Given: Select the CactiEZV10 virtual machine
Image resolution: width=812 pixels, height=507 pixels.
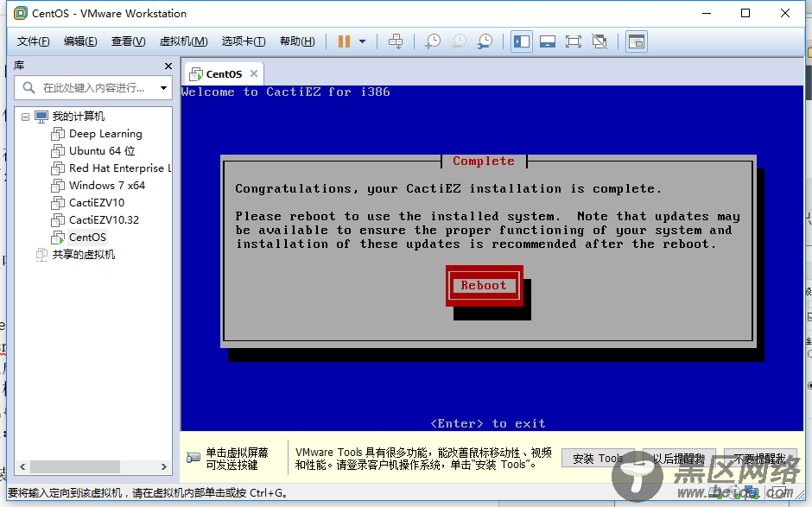Looking at the screenshot, I should pos(97,202).
